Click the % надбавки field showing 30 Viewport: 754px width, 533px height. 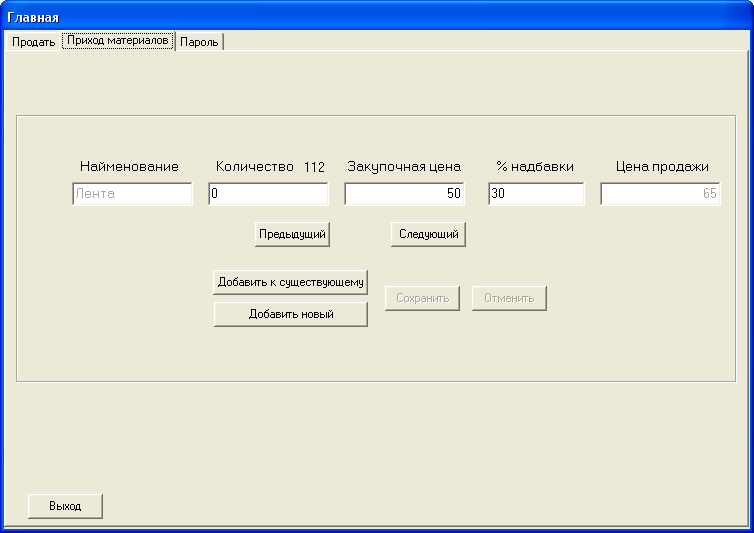click(536, 193)
